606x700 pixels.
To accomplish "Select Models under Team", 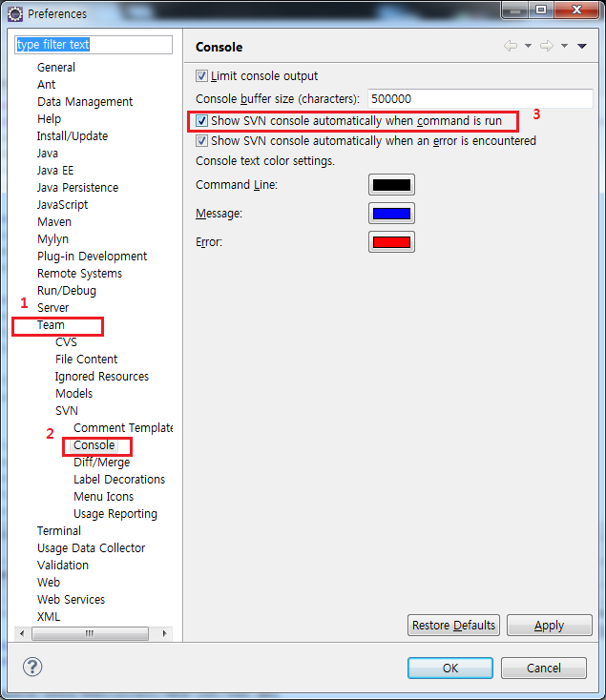I will [x=73, y=393].
